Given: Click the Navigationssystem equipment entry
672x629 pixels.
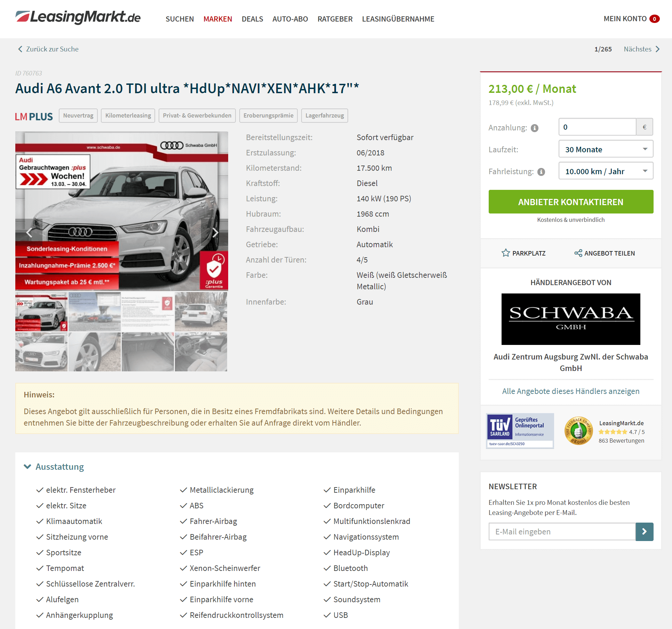Looking at the screenshot, I should tap(366, 537).
